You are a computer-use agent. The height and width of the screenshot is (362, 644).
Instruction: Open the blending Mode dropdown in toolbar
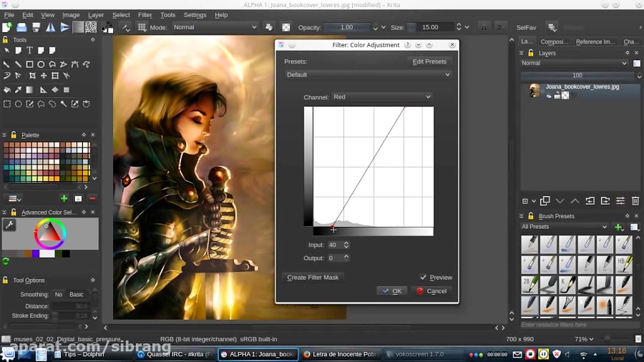215,27
